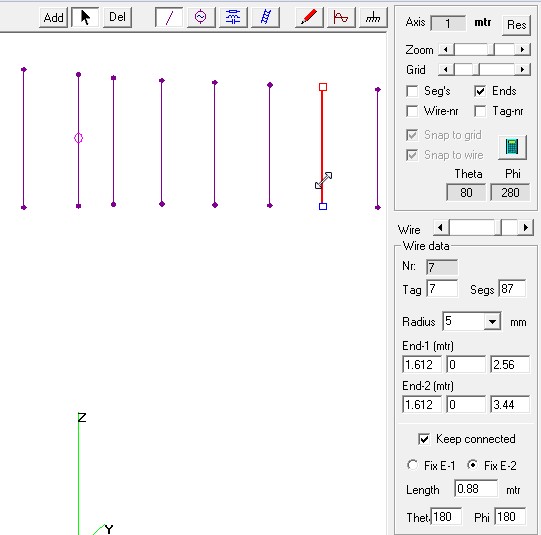This screenshot has width=541, height=535.
Task: Uncheck the Keep connected checkbox
Action: 424,439
